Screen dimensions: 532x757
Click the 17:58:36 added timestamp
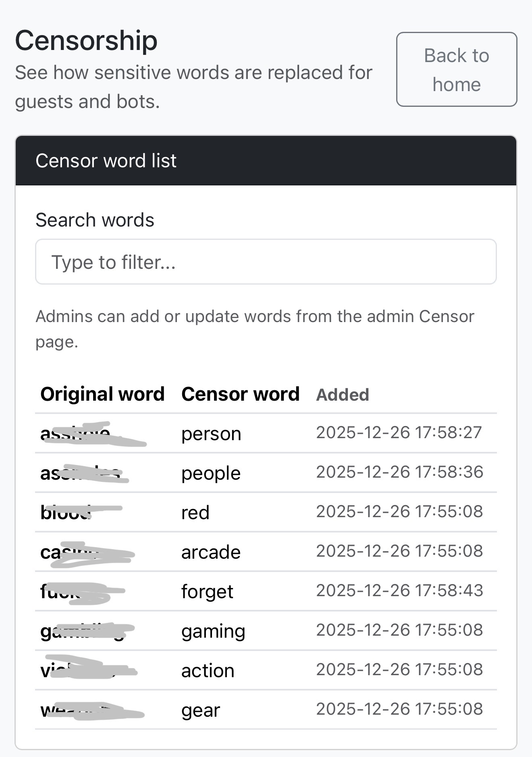pos(399,472)
